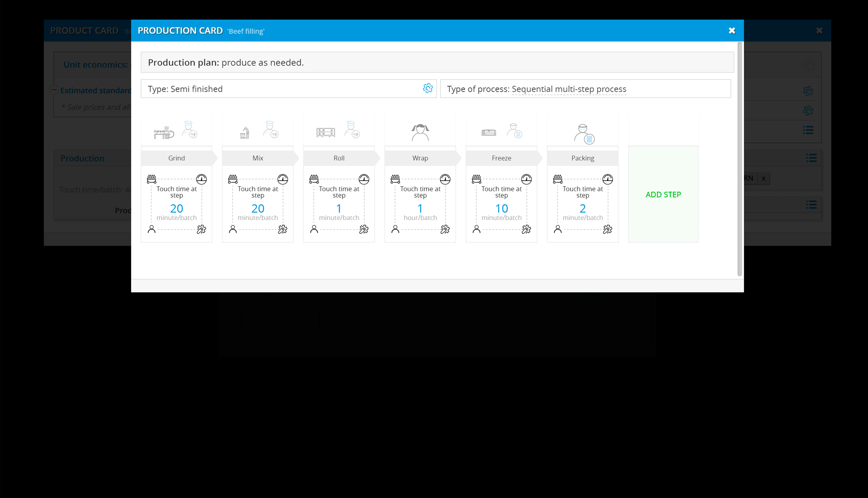Open Sequential multi-step process dropdown
The image size is (868, 498).
(569, 89)
